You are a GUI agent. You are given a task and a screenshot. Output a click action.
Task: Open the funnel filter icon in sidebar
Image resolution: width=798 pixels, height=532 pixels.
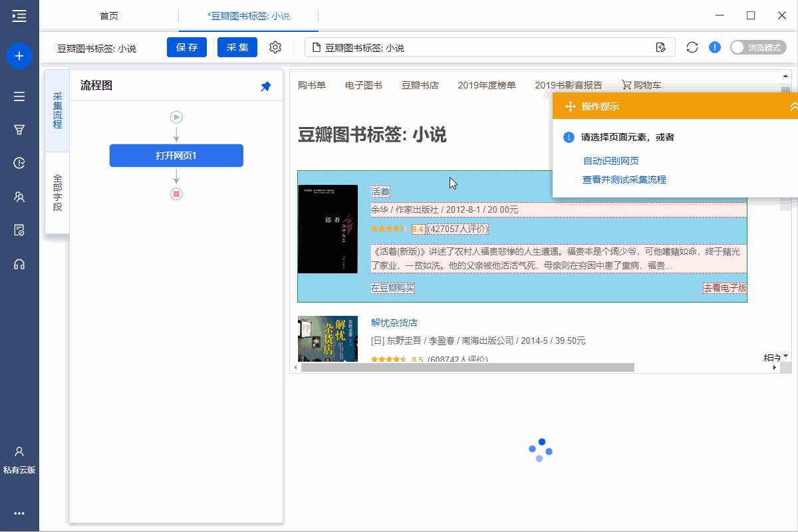coord(19,130)
